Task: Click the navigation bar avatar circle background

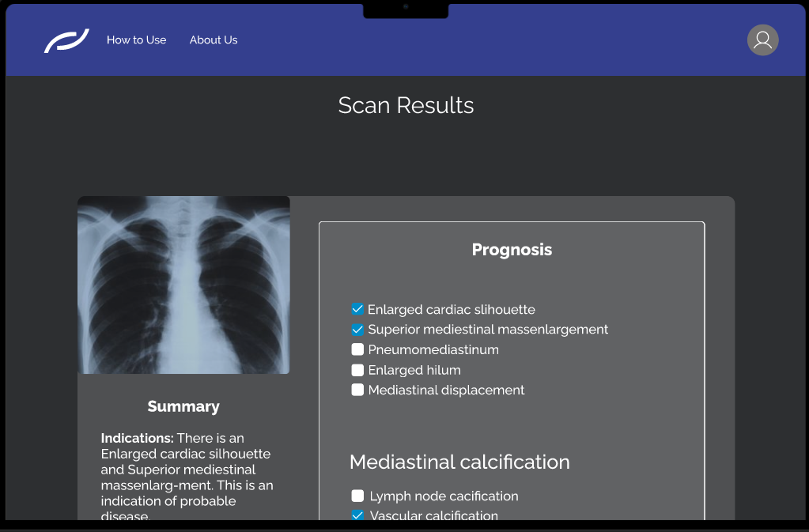Action: click(x=762, y=40)
